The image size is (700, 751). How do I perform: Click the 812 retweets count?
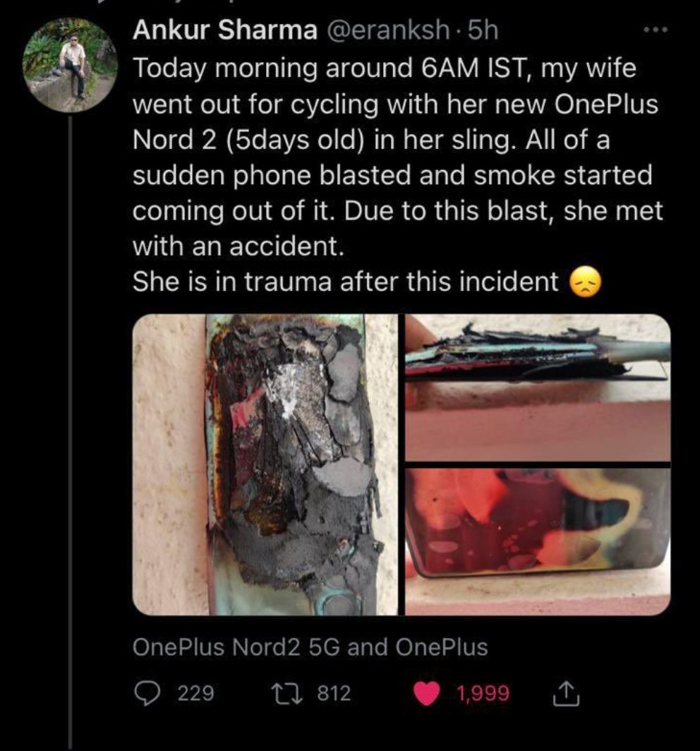334,694
